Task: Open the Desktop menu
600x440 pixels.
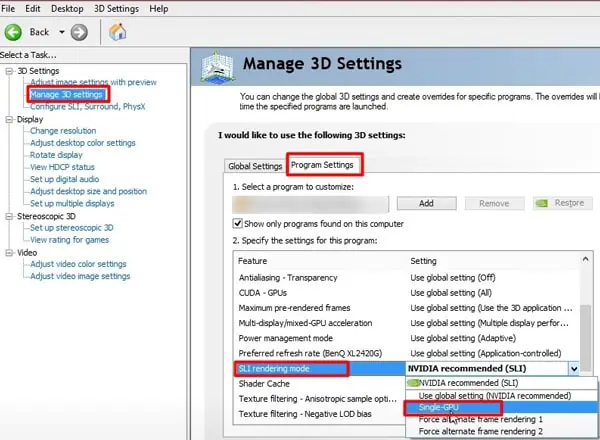Action: (68, 9)
